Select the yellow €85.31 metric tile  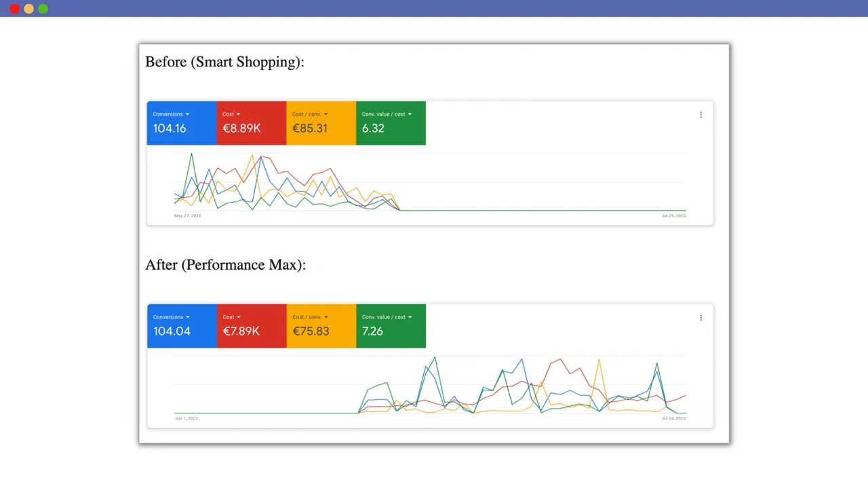[321, 123]
